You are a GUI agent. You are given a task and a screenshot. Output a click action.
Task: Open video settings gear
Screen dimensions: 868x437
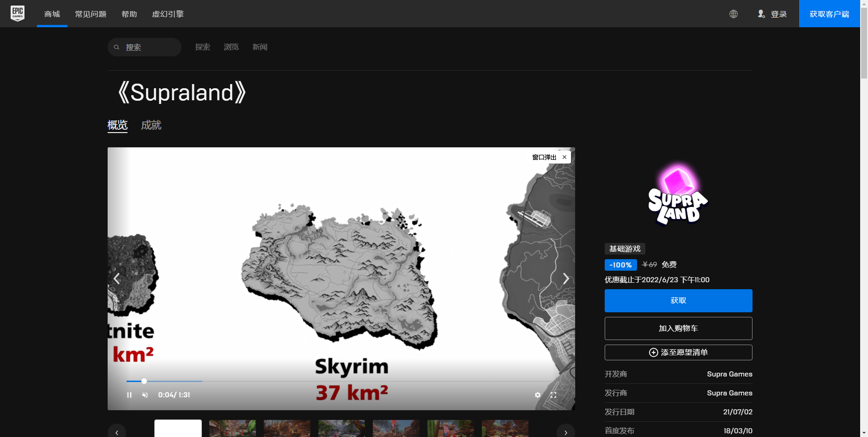538,395
